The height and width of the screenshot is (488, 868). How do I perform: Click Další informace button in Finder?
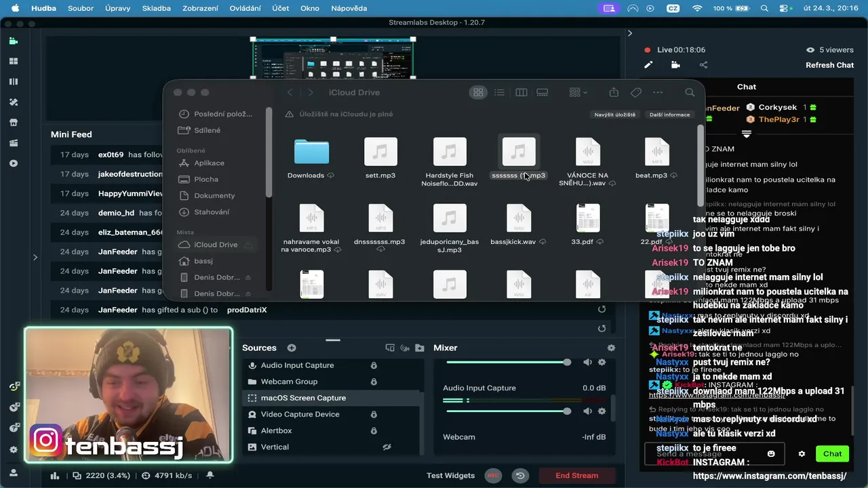click(x=669, y=115)
